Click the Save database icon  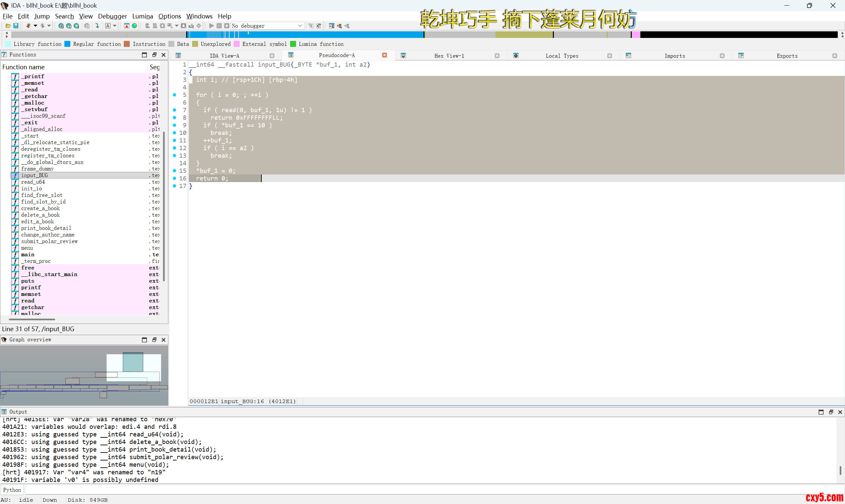click(16, 26)
